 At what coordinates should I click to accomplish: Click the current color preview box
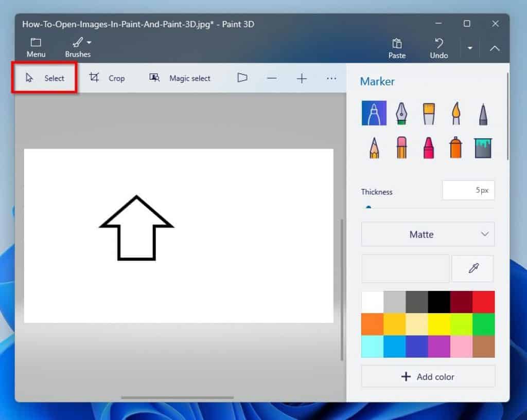[x=405, y=268]
